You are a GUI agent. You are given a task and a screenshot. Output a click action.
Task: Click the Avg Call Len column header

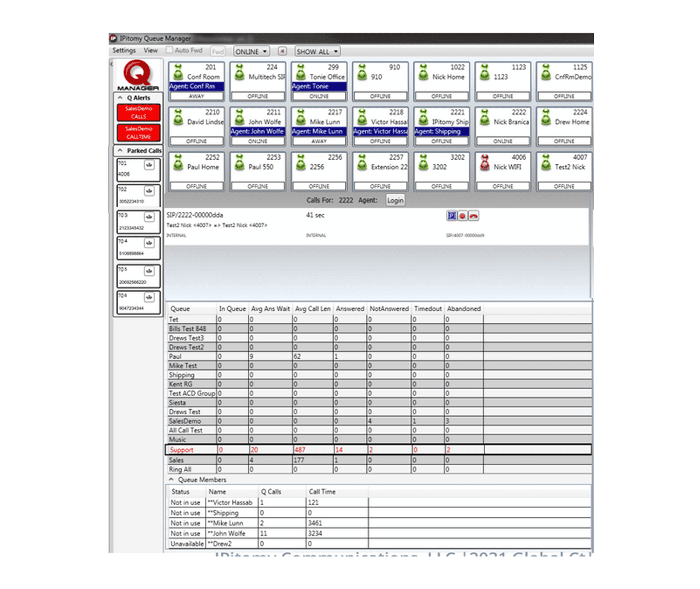tap(313, 309)
